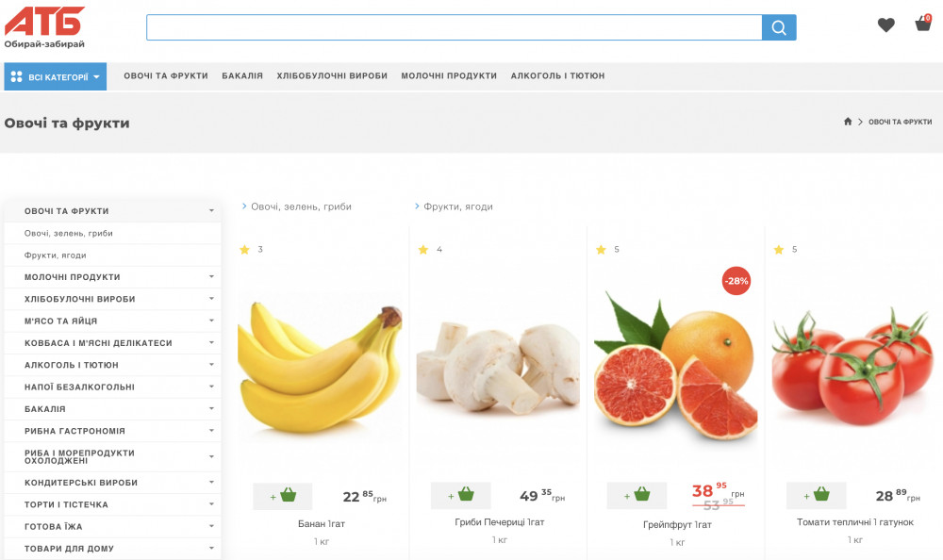Screen dimensions: 943x560
Task: Click the home breadcrumb icon
Action: (848, 122)
